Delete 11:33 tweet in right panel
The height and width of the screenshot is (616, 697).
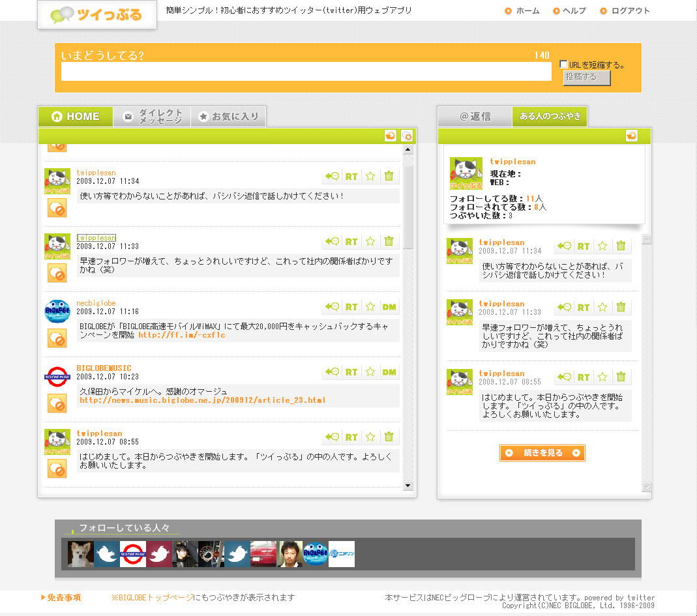tap(621, 307)
